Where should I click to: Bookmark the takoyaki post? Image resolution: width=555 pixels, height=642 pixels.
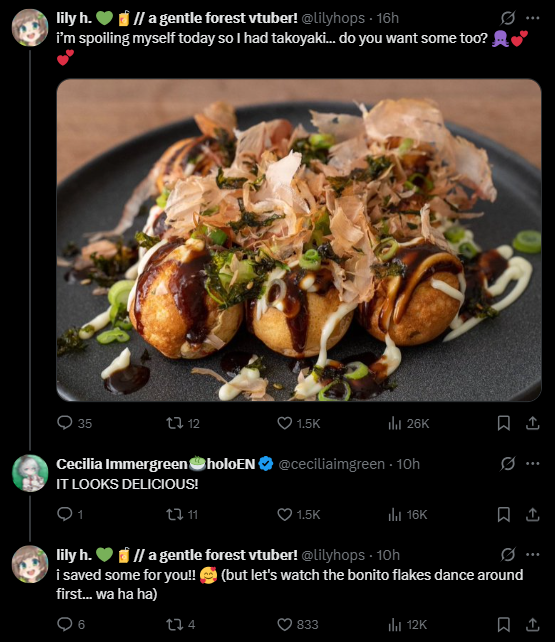[x=503, y=423]
